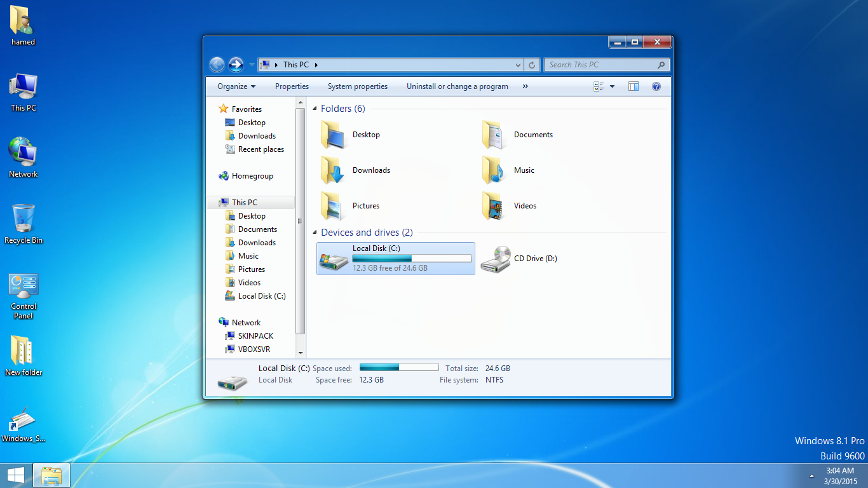
Task: Click Uninstall or change a program
Action: pyautogui.click(x=457, y=86)
